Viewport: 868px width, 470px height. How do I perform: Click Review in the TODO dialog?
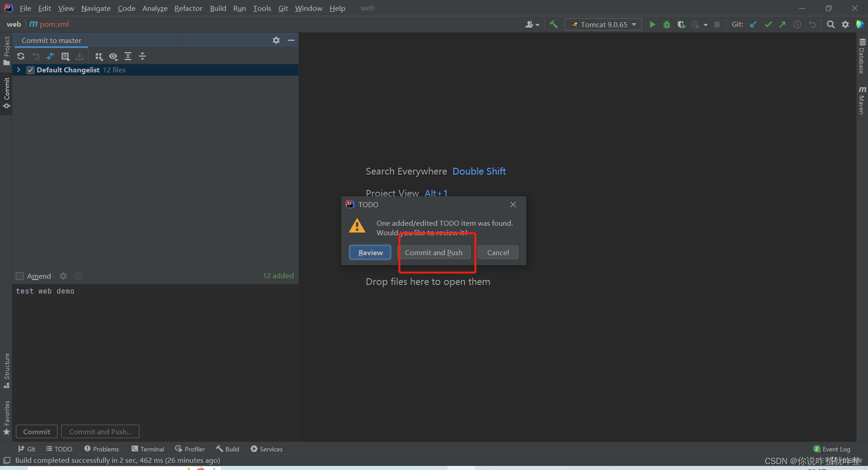click(370, 252)
